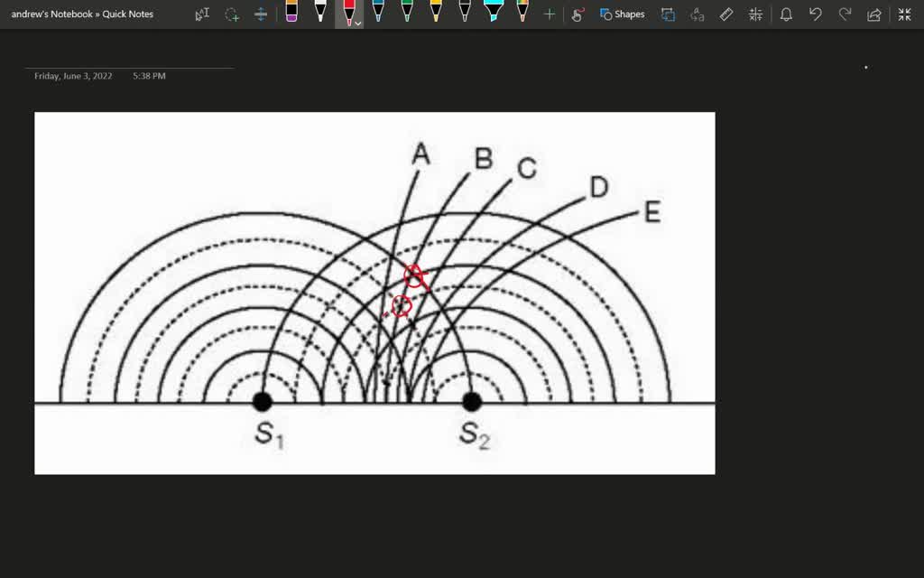Open the red pen options dropdown arrow
The height and width of the screenshot is (578, 924).
tap(357, 23)
